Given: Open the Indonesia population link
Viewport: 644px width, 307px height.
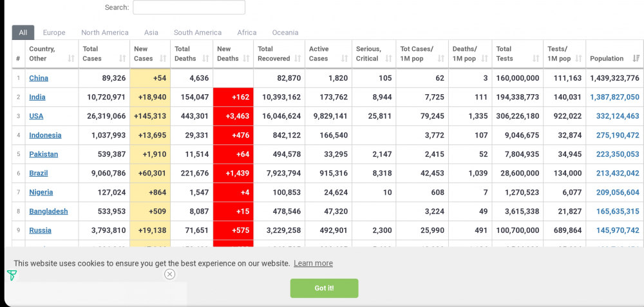Looking at the screenshot, I should pyautogui.click(x=614, y=135).
